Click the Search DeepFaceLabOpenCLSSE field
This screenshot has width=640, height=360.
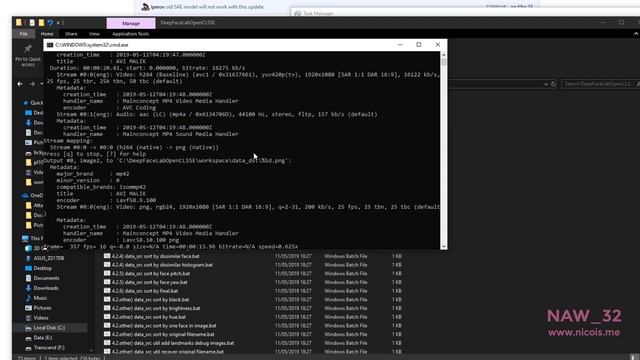pos(600,84)
